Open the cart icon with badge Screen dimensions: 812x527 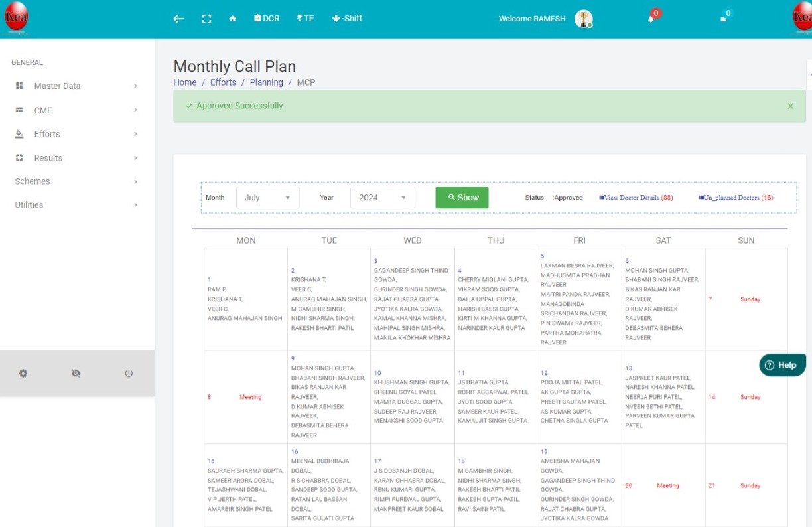point(724,19)
